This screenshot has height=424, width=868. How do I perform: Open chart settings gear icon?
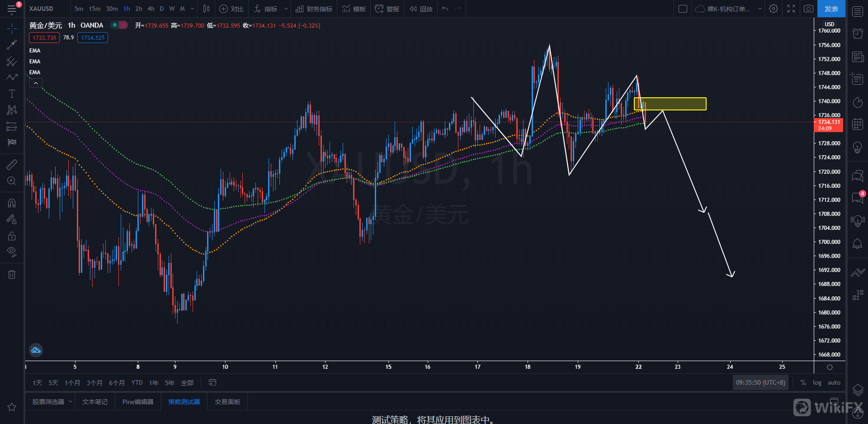click(x=774, y=9)
